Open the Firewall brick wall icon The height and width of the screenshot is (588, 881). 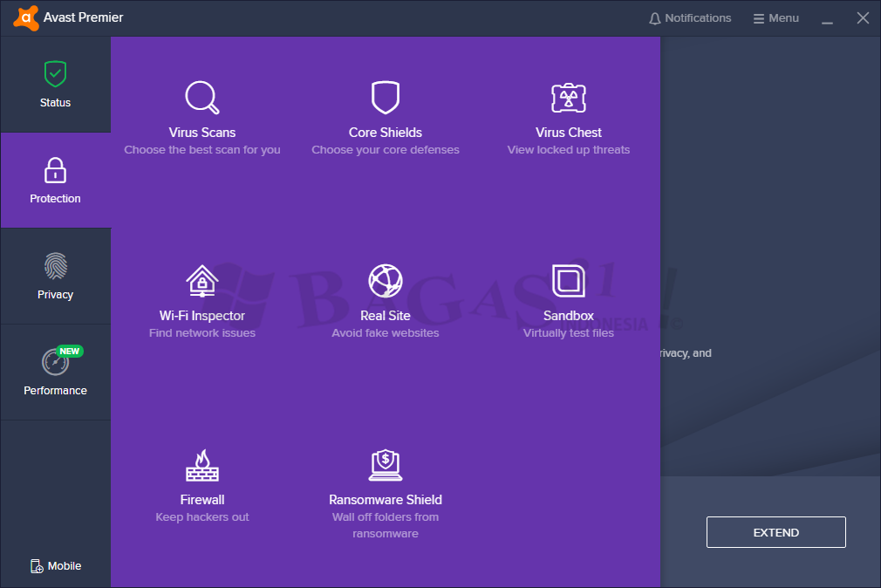tap(202, 465)
